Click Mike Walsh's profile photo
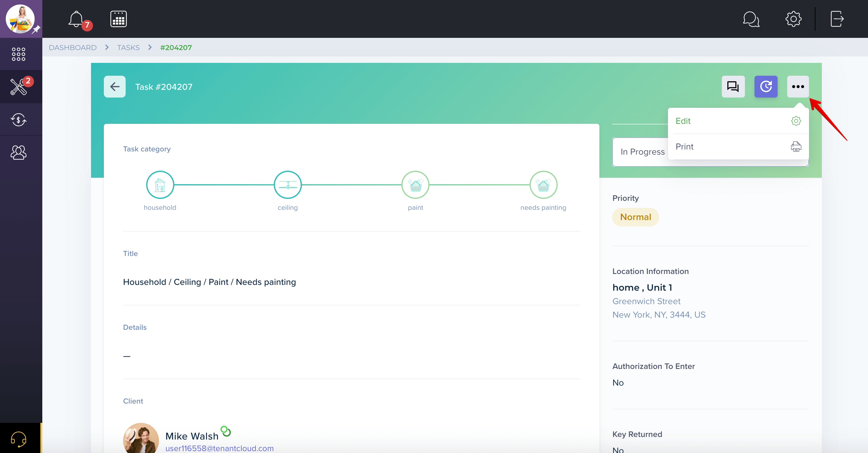Viewport: 868px width, 453px height. click(141, 438)
